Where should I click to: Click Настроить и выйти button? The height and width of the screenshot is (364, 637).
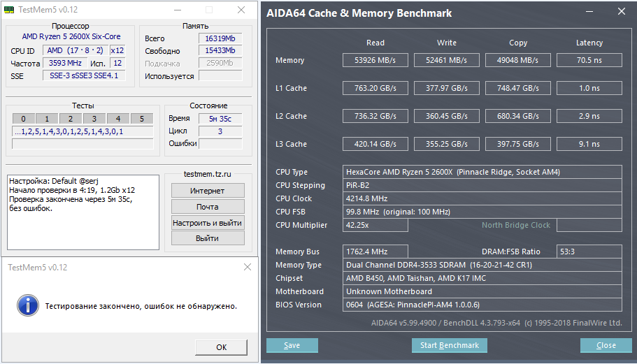pos(208,222)
